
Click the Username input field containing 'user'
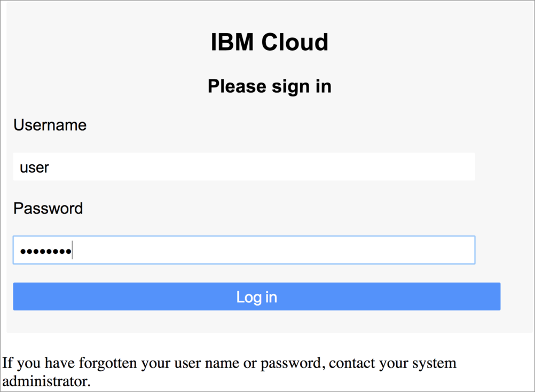[244, 167]
